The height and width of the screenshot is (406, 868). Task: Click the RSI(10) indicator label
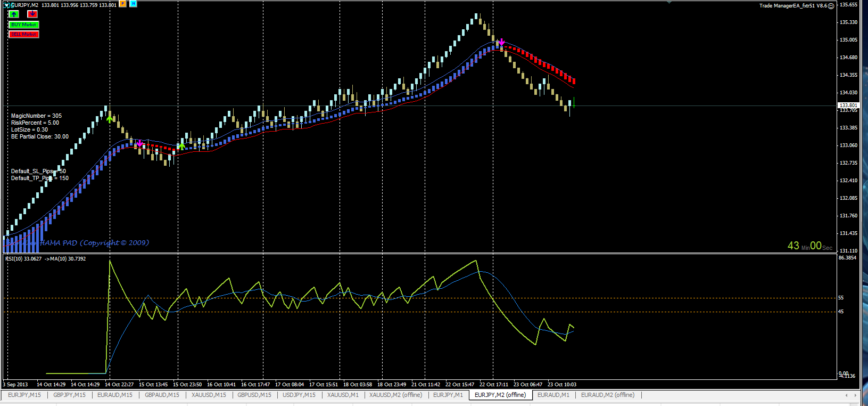coord(45,258)
